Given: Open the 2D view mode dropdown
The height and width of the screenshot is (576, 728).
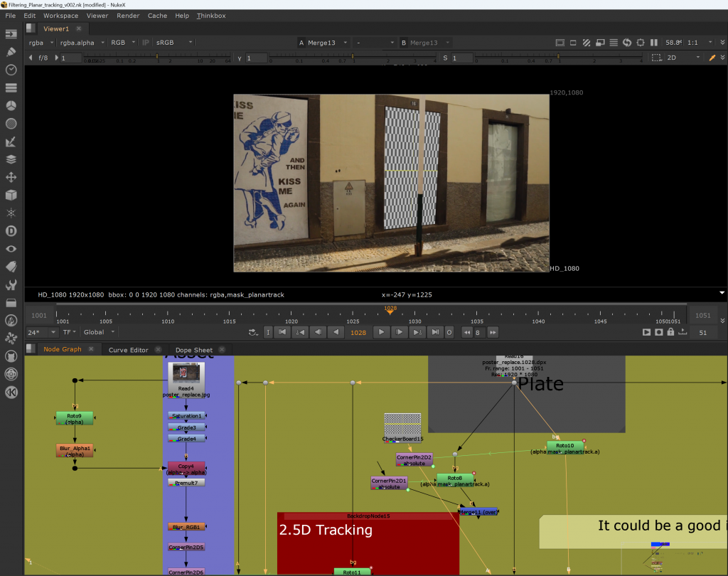Looking at the screenshot, I should pos(683,58).
